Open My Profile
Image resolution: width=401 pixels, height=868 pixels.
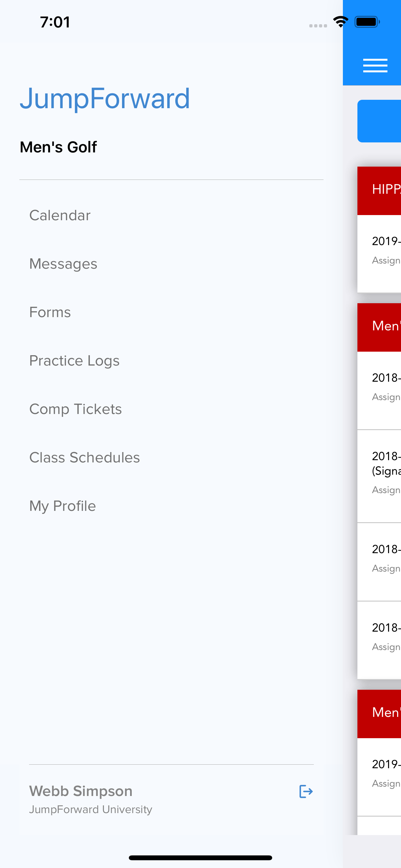[x=63, y=506]
